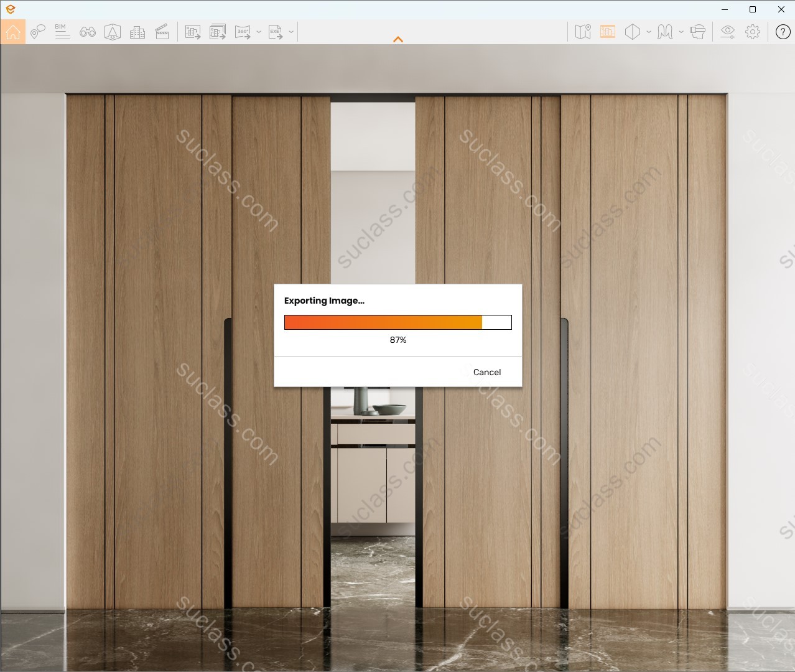Maximize the window

tap(753, 9)
